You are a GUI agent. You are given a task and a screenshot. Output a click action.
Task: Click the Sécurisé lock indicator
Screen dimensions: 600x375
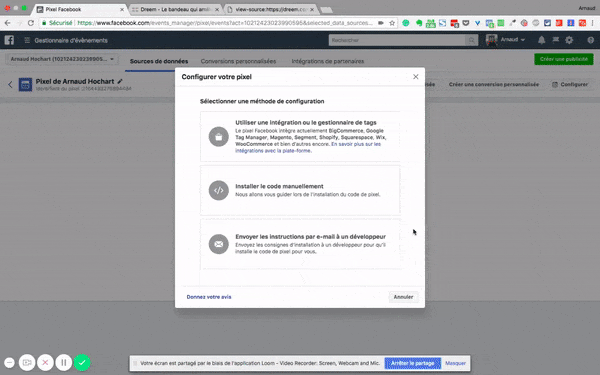(x=57, y=23)
